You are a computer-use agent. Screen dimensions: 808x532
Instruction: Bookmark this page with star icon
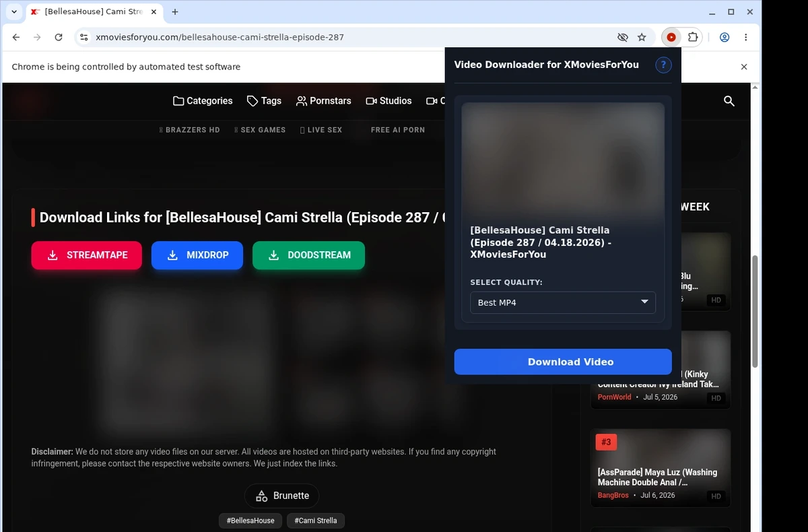[642, 38]
